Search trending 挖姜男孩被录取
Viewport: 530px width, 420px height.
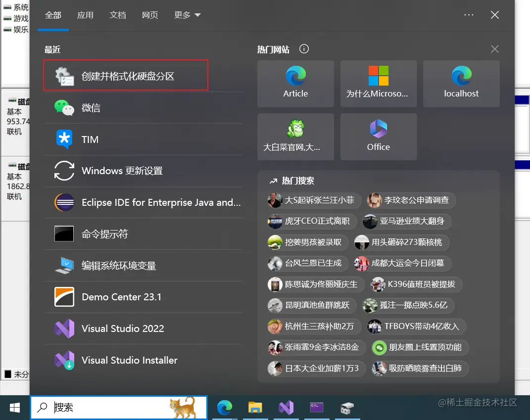point(307,242)
